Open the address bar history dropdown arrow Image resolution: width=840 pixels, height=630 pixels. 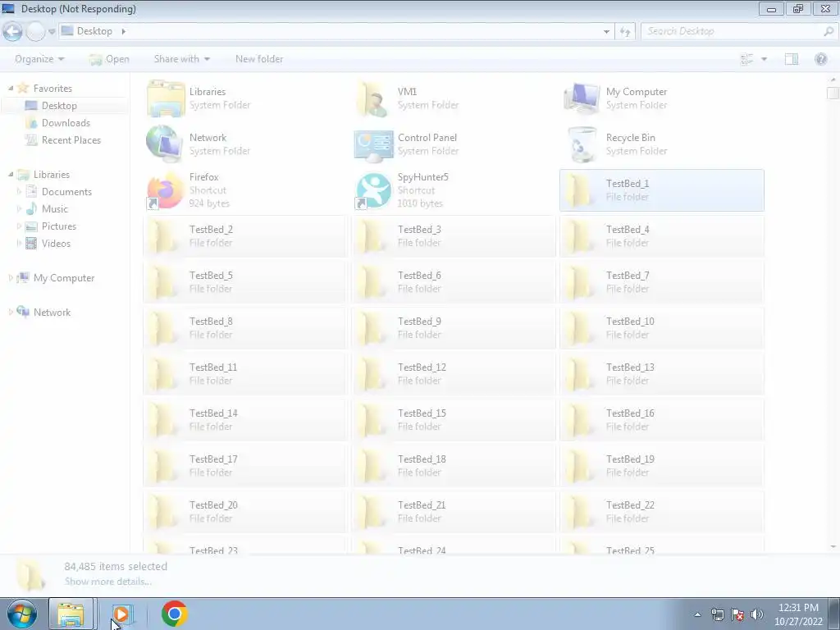click(606, 32)
